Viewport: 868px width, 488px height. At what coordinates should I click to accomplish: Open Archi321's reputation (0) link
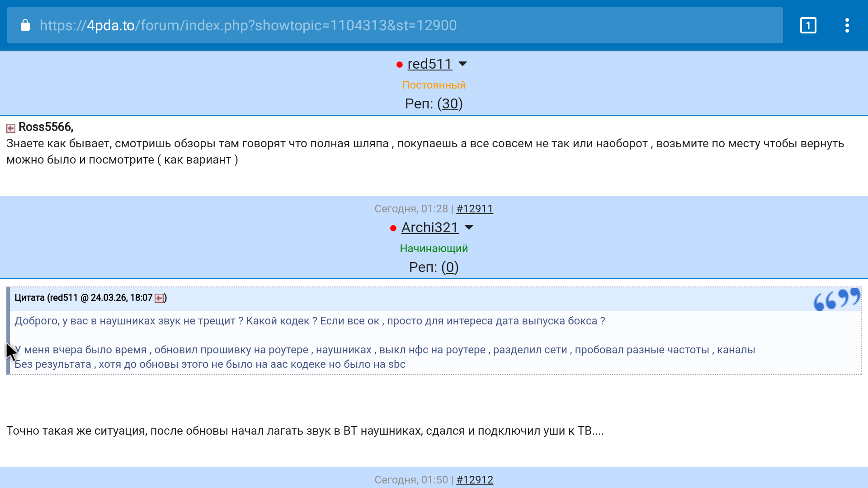450,267
